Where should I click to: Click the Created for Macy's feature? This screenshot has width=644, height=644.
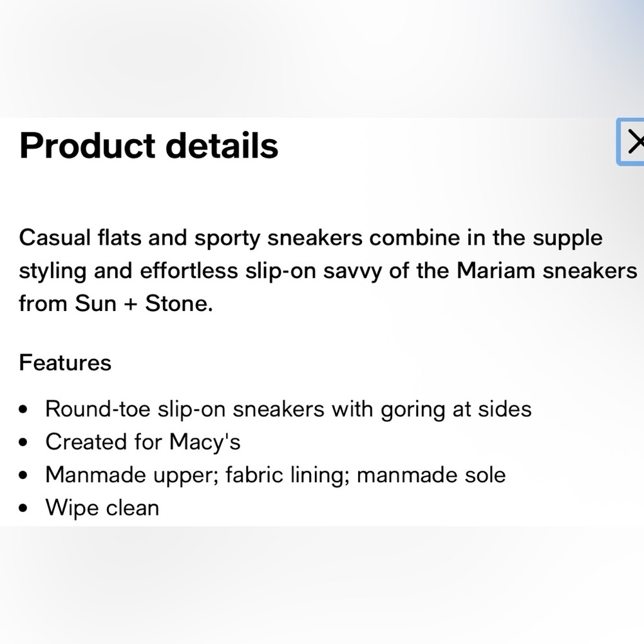143,442
